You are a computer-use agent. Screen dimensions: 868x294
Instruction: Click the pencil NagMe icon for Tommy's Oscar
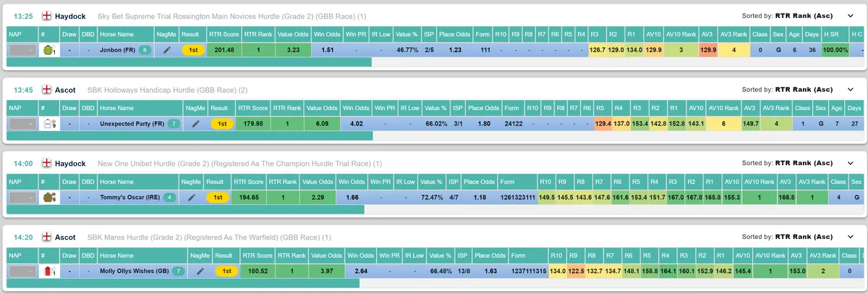point(192,197)
